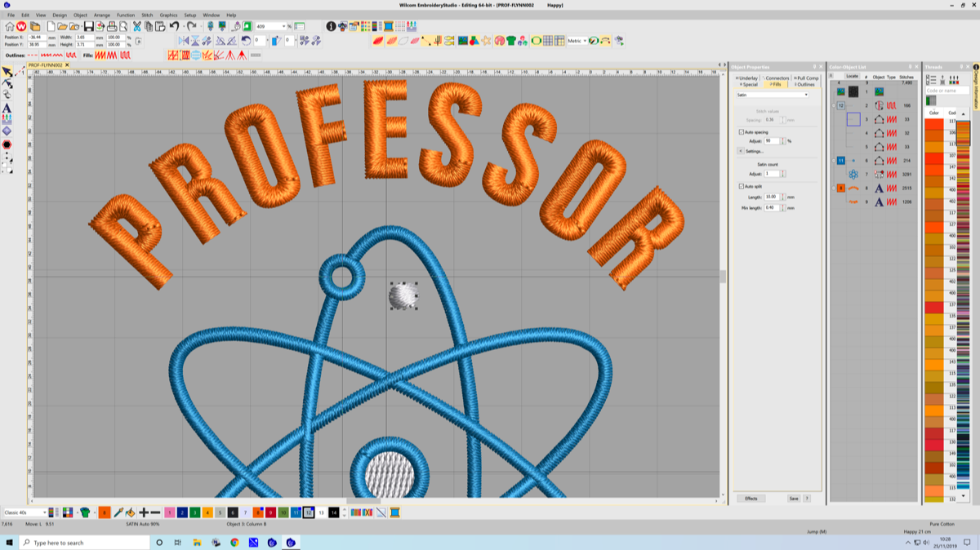Click the mirror horizontal icon

tap(183, 40)
